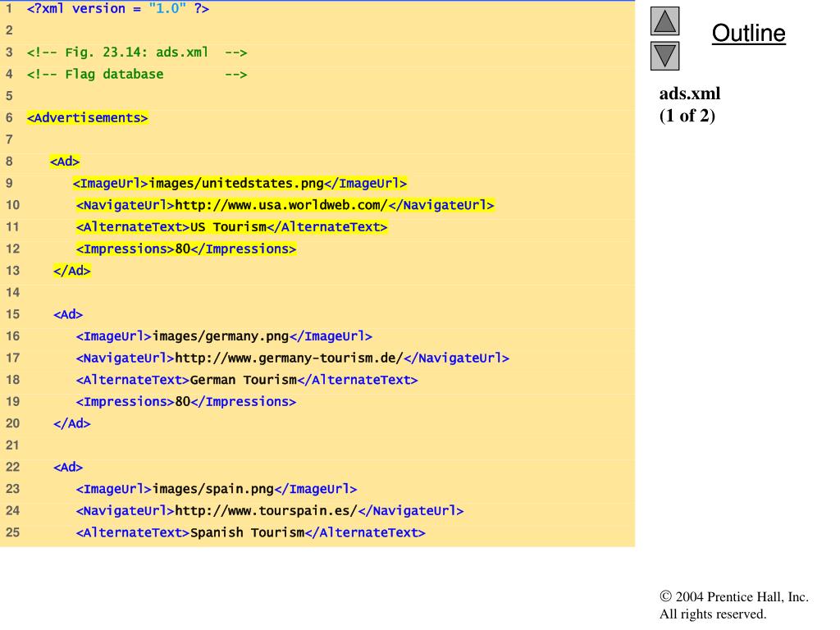840x630 pixels.
Task: Click the 'US Tourism' AlternateText line
Action: [231, 227]
